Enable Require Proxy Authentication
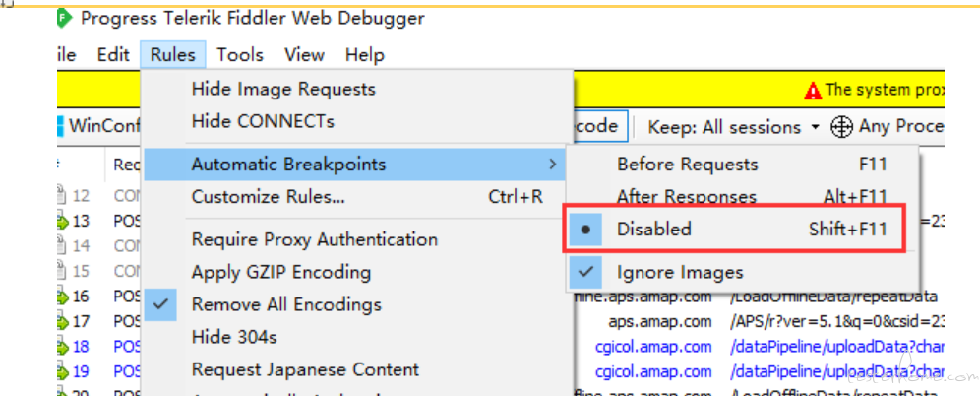980x396 pixels. [355, 239]
